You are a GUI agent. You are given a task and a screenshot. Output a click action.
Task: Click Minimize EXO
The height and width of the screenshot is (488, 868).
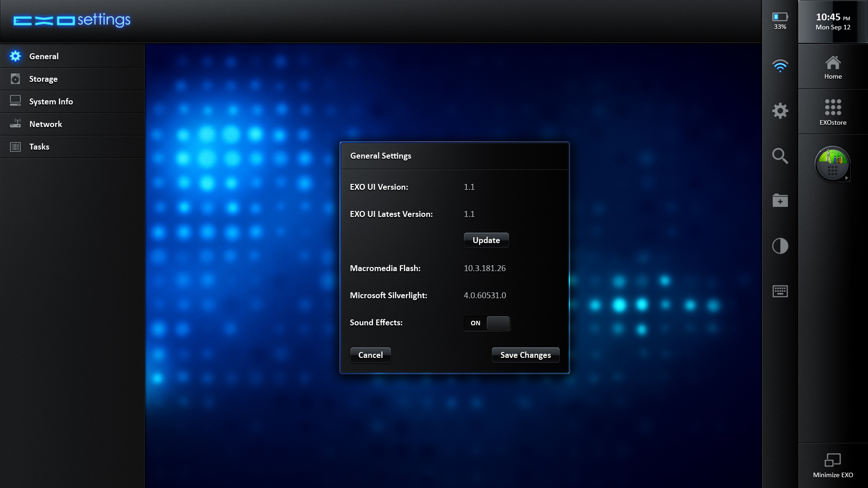click(x=833, y=465)
